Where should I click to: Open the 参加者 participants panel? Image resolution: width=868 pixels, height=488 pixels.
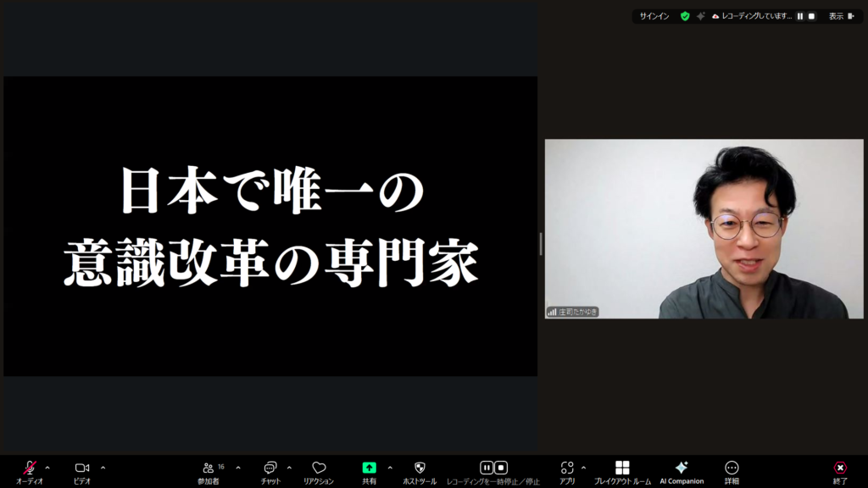[x=209, y=469]
